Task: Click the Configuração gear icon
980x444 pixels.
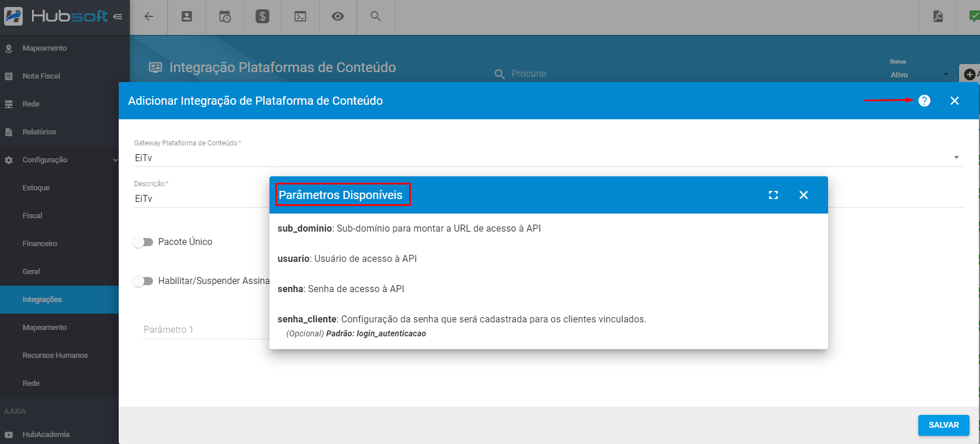Action: [9, 160]
